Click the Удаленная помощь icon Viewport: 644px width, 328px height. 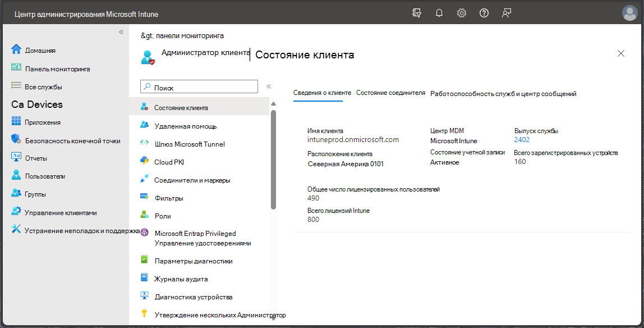[144, 125]
